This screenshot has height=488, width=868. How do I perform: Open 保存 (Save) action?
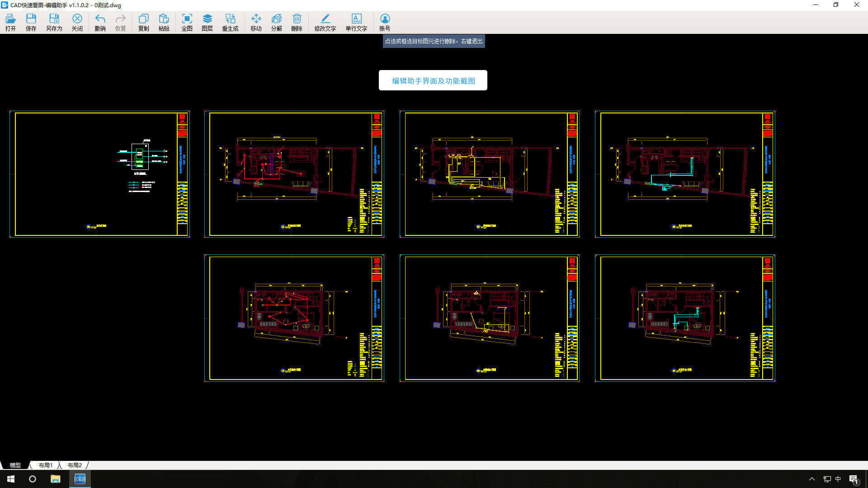[31, 22]
